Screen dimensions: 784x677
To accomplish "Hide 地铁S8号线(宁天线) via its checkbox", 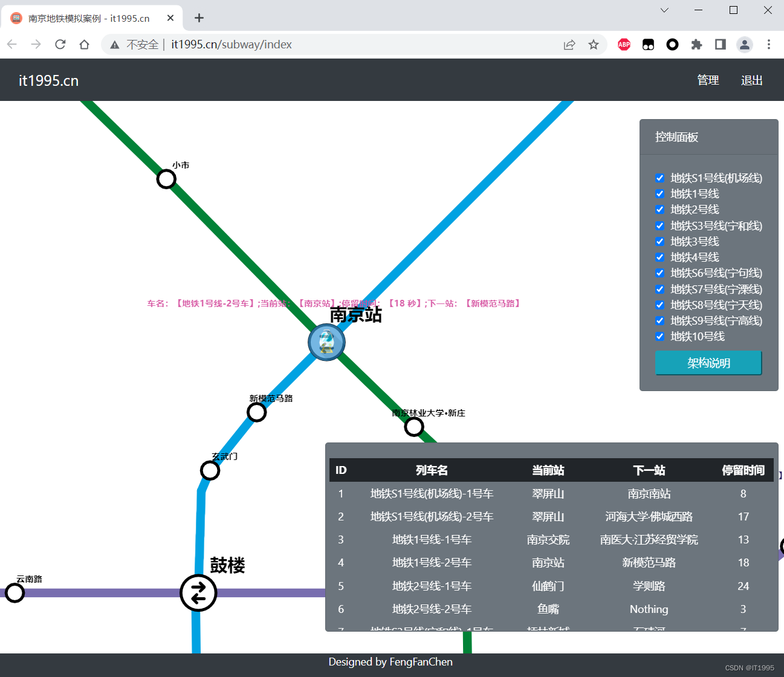I will click(660, 305).
